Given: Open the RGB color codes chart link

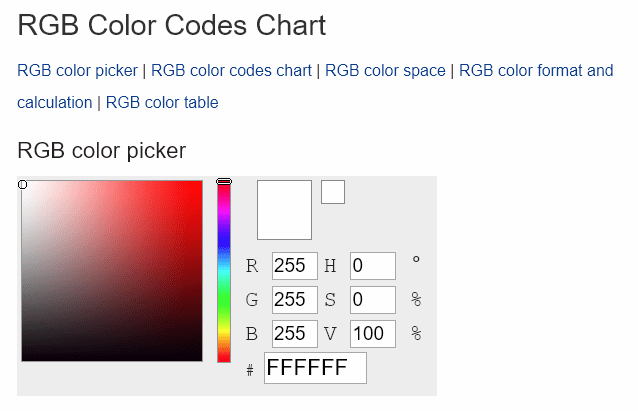Looking at the screenshot, I should point(231,70).
